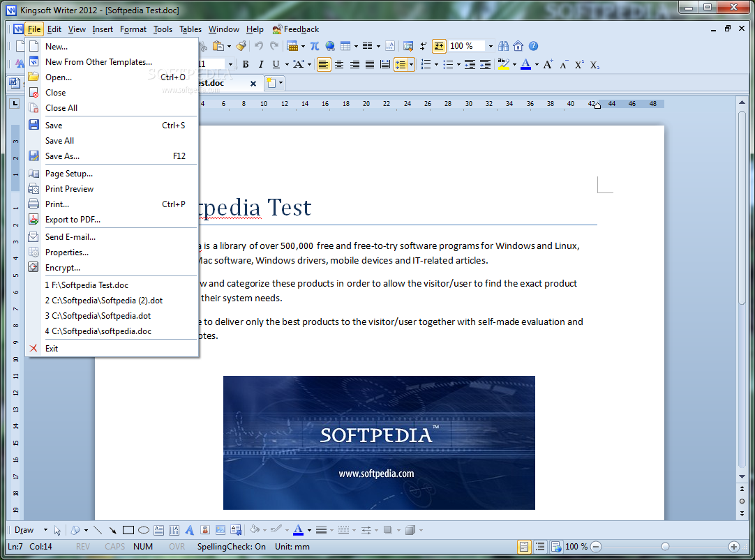
Task: Insert WordArt with the blue A icon
Action: [x=190, y=530]
